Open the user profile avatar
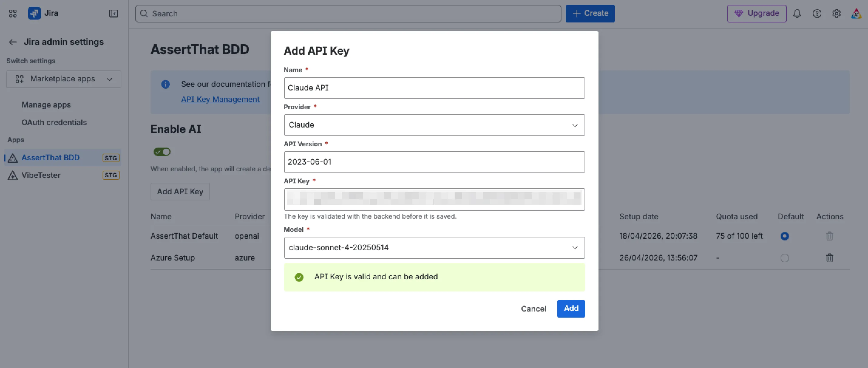Image resolution: width=868 pixels, height=368 pixels. tap(856, 13)
